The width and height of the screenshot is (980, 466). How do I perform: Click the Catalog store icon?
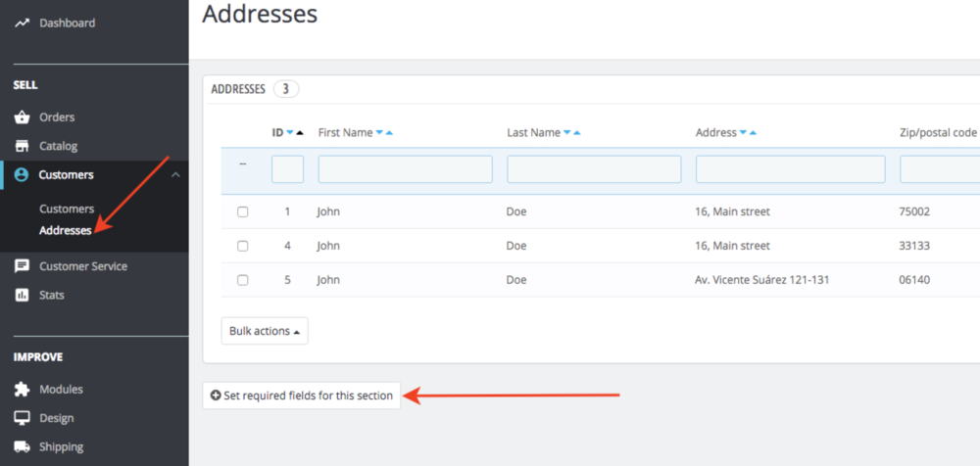tap(22, 146)
